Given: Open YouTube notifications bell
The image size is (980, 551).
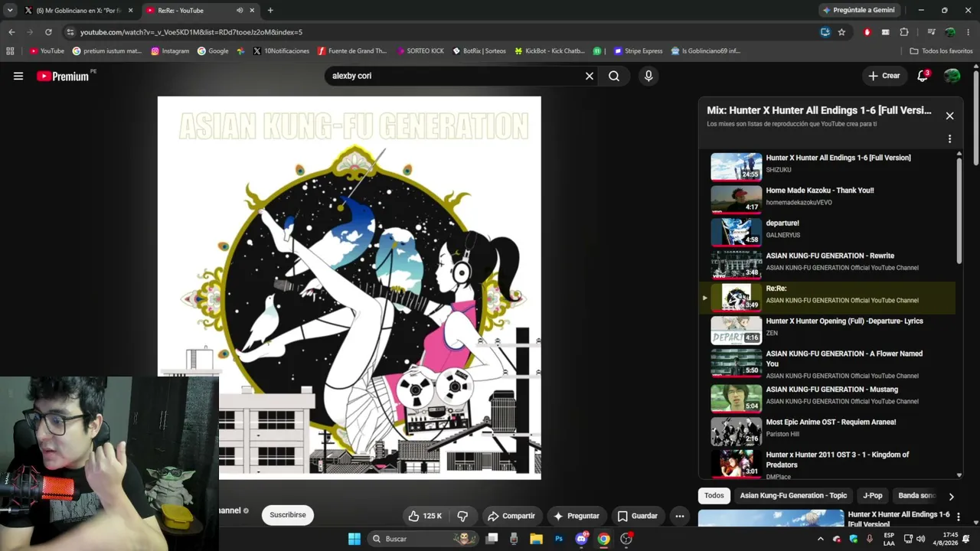Looking at the screenshot, I should (x=923, y=76).
